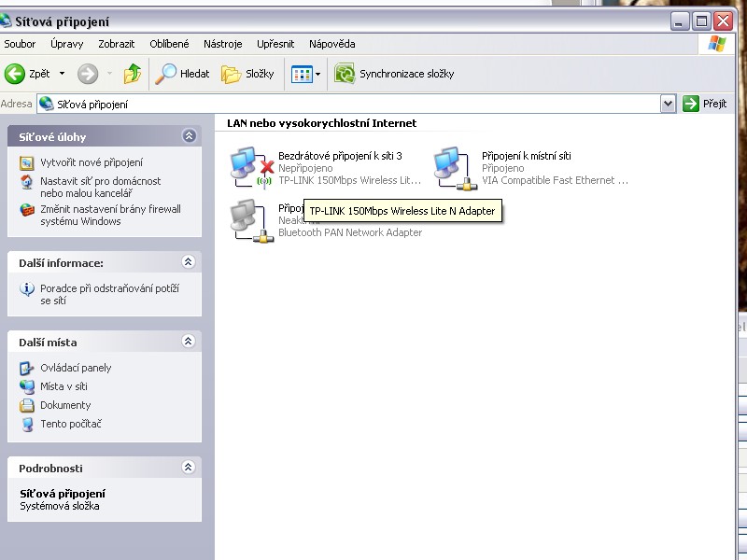Image resolution: width=747 pixels, height=560 pixels.
Task: Open the Nástroje menu
Action: pyautogui.click(x=222, y=44)
